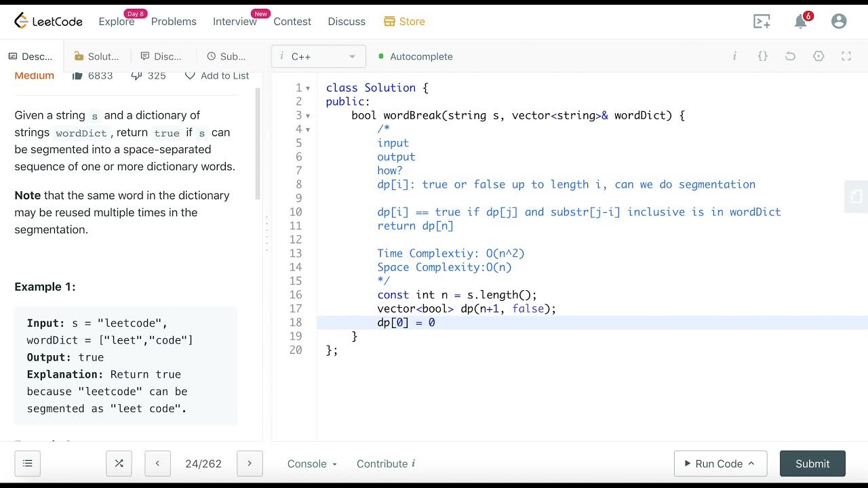868x488 pixels.
Task: Format code with braces icon
Action: pyautogui.click(x=763, y=56)
